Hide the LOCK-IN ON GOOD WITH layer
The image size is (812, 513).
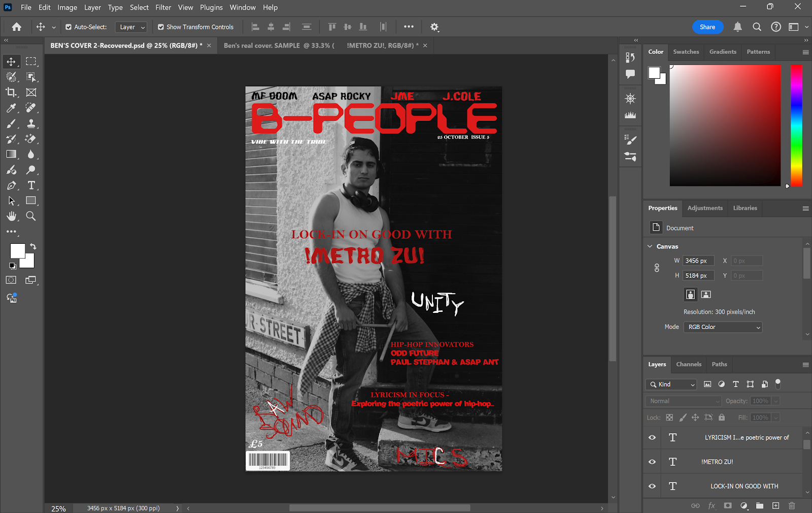pos(652,486)
